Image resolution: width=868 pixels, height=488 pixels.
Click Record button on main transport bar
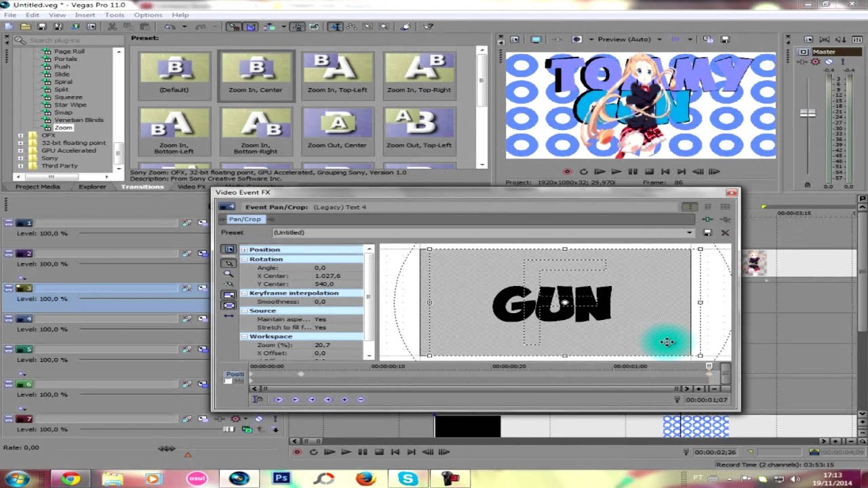click(297, 452)
